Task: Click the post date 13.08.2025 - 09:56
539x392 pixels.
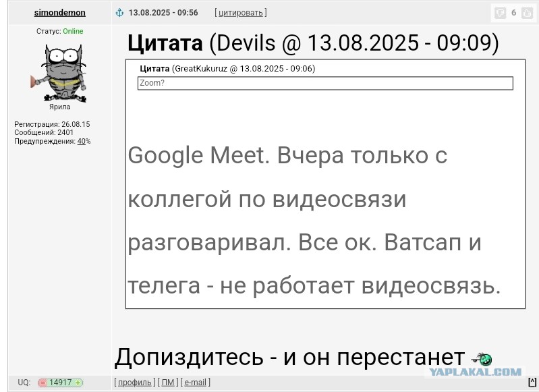Action: [x=163, y=13]
